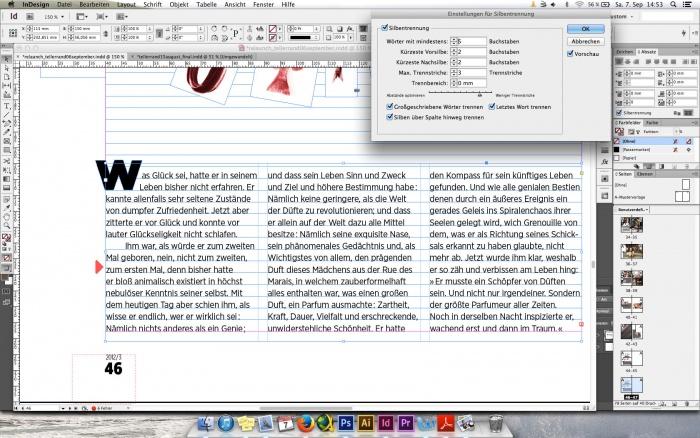The height and width of the screenshot is (438, 700).
Task: Select the Hand tool
Action: pos(7,217)
